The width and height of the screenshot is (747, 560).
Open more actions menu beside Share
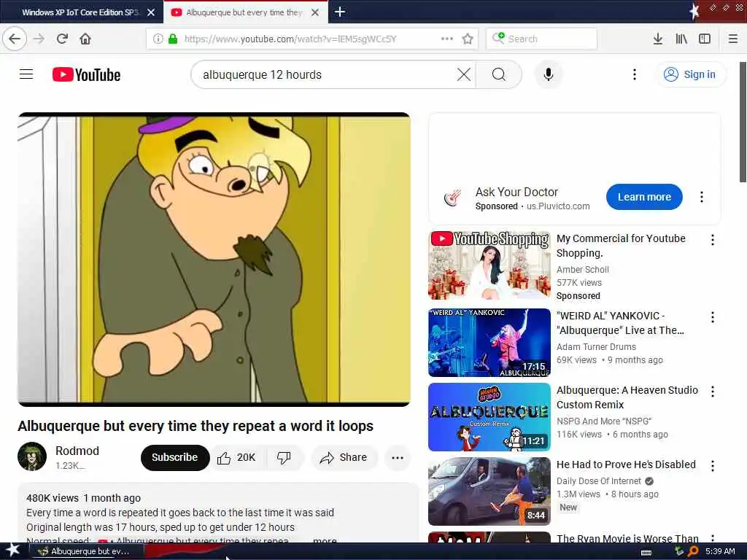click(x=398, y=458)
